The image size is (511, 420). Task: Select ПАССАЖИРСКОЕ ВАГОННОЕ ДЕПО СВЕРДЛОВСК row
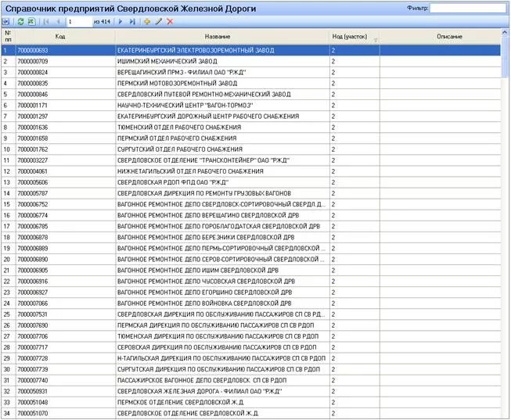[x=251, y=380]
